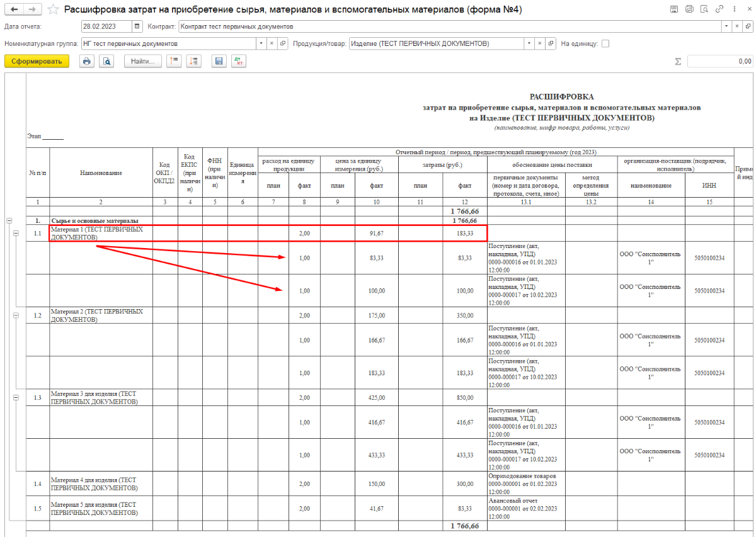Click the Дата отчета date field
The width and height of the screenshot is (756, 537).
point(106,26)
